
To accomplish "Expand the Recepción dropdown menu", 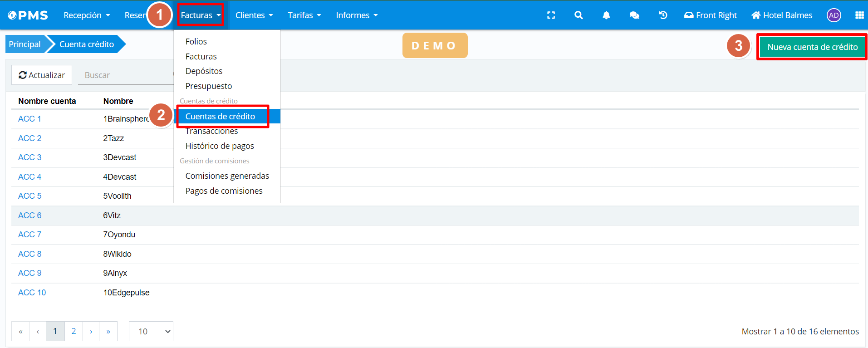I will (87, 15).
